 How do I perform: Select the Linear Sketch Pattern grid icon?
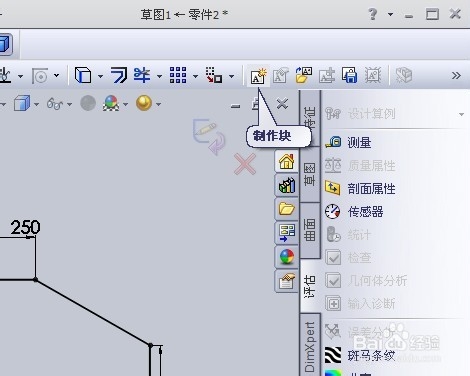178,75
